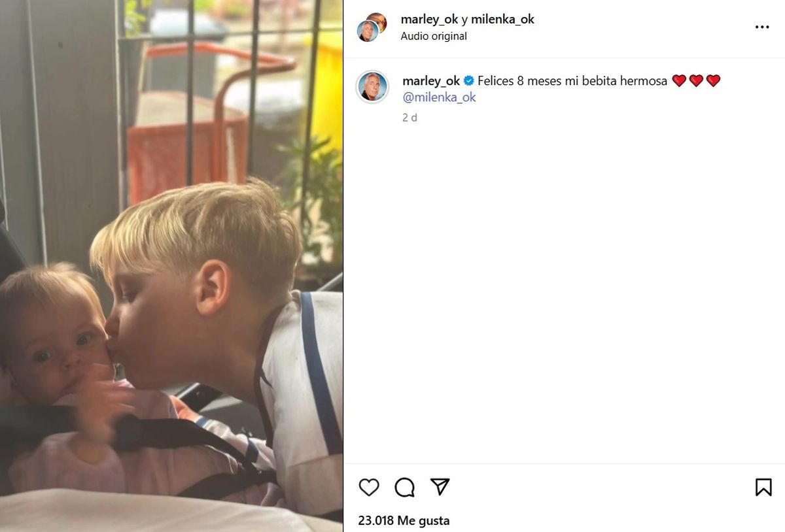The width and height of the screenshot is (785, 532).
Task: Open the rear stacked avatar in post header
Action: 379,20
